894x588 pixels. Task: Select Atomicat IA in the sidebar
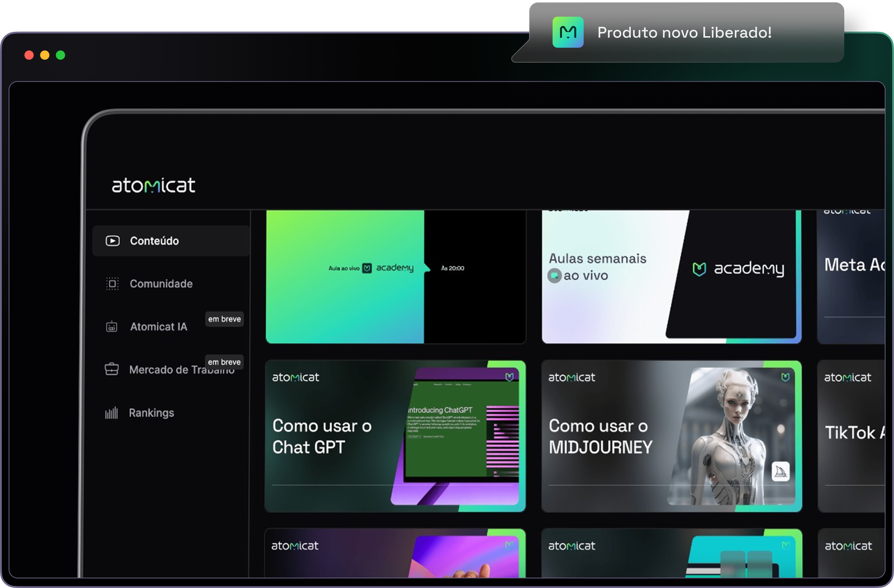click(158, 327)
